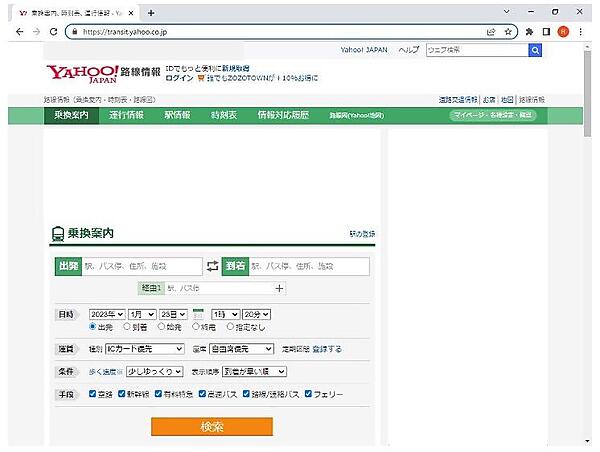
Task: Reload the page with the refresh icon
Action: pos(54,32)
